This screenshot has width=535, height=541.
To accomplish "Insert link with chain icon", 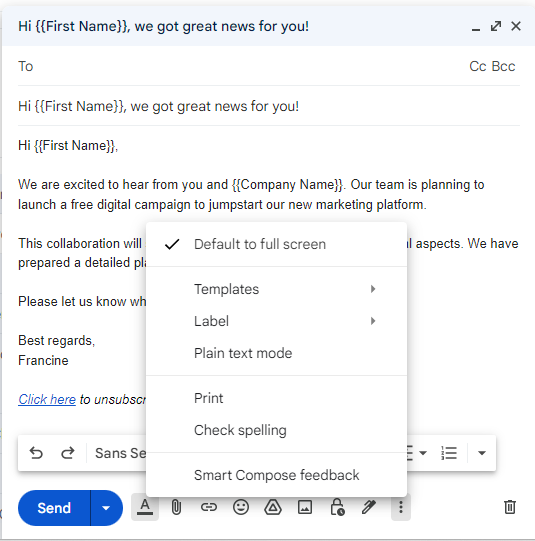I will coord(209,507).
